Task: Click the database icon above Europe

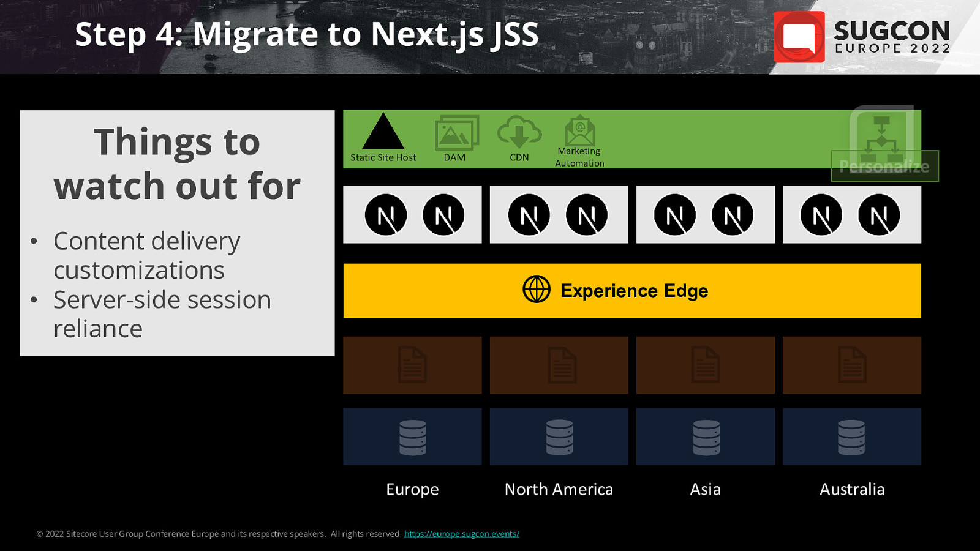Action: tap(413, 438)
